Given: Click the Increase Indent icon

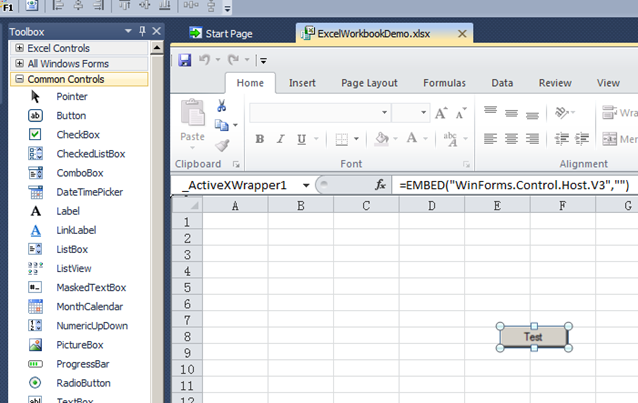Looking at the screenshot, I should tap(582, 139).
